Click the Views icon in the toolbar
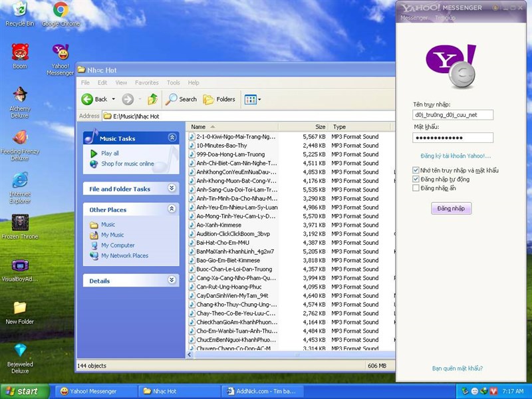Image resolution: width=532 pixels, height=399 pixels. point(251,99)
